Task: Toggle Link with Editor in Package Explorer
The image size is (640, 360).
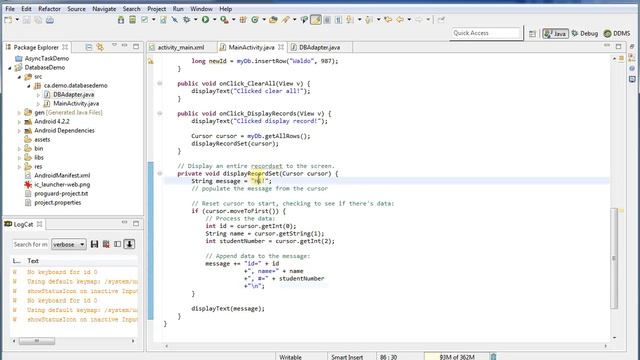Action: (x=100, y=47)
